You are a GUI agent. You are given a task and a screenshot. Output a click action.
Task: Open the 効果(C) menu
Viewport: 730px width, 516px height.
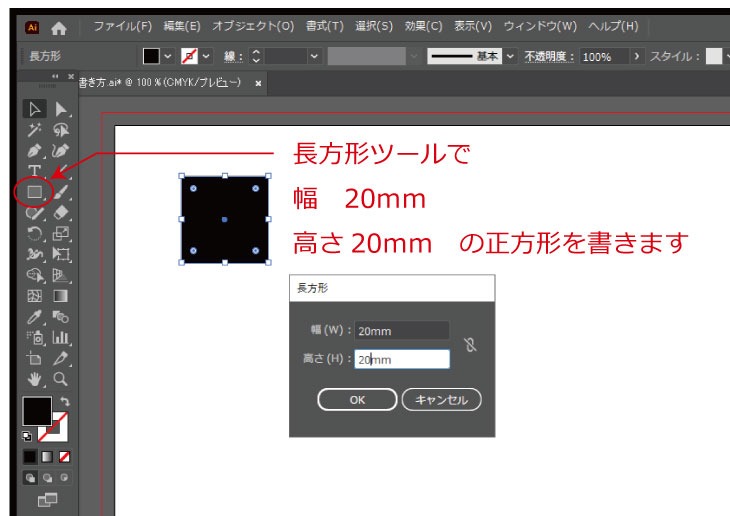[423, 26]
